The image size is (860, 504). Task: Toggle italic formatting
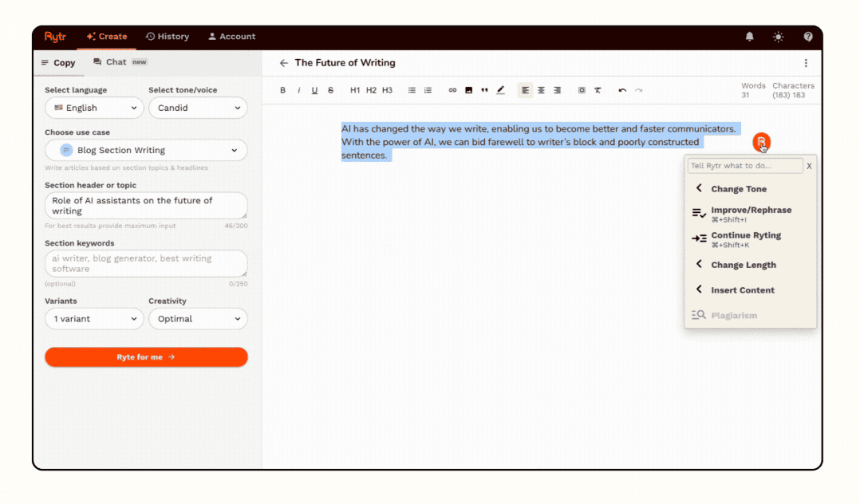pos(299,90)
